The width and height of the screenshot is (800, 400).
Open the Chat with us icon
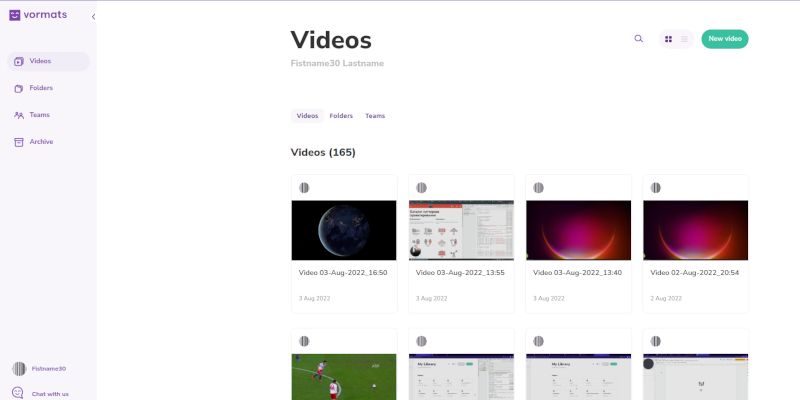[x=18, y=393]
